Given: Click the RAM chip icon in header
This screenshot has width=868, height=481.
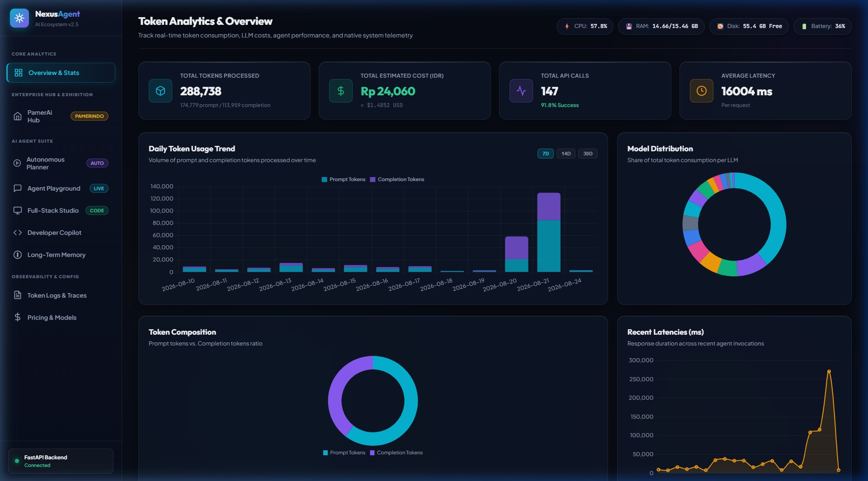Looking at the screenshot, I should click(x=629, y=26).
